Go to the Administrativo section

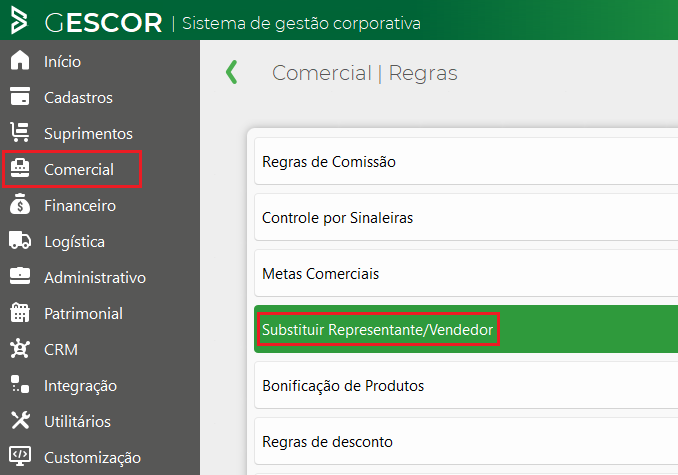click(x=95, y=277)
